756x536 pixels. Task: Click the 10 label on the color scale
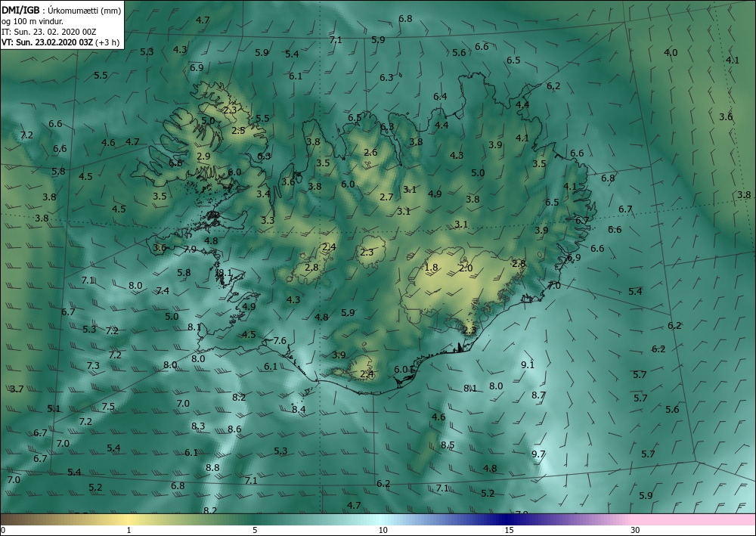pos(383,531)
